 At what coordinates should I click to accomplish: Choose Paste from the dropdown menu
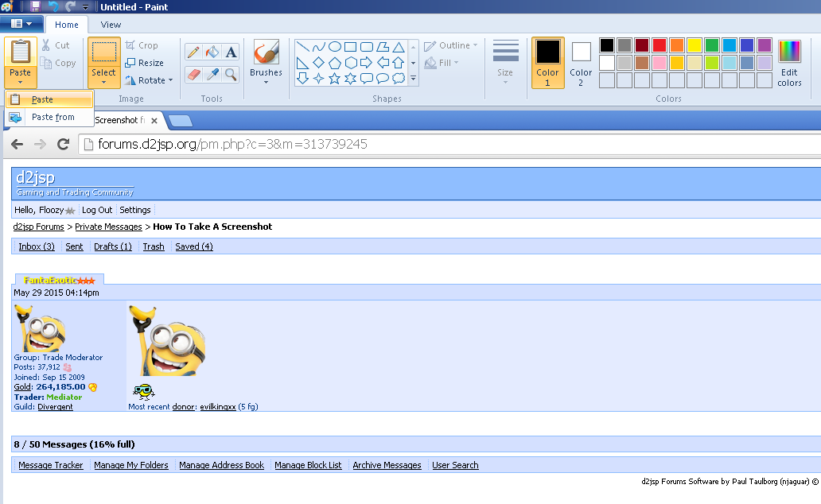(50, 99)
